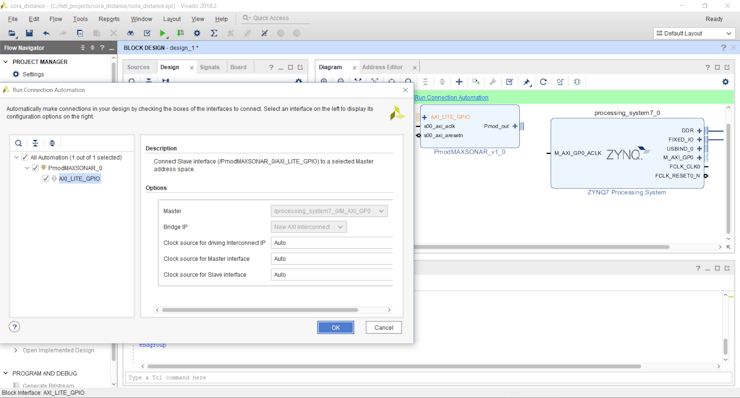Click the optimize routing icon in Diagram toolbar

click(560, 82)
